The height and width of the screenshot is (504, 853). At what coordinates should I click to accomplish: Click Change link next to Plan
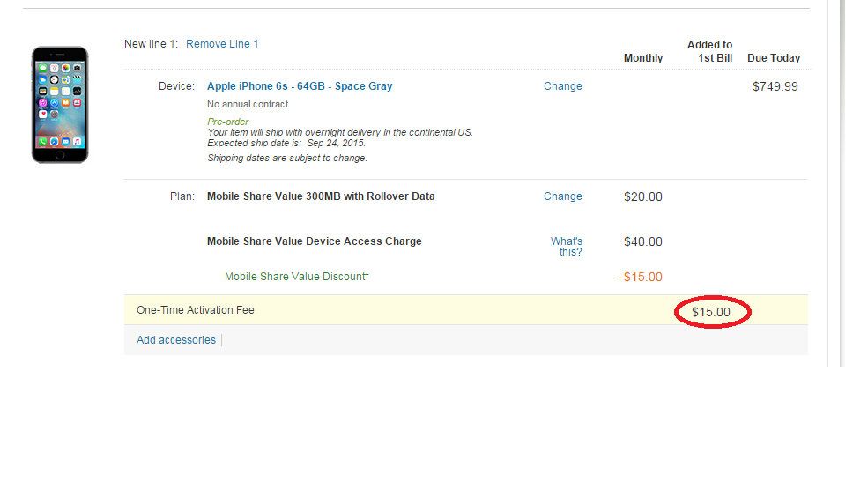tap(563, 196)
